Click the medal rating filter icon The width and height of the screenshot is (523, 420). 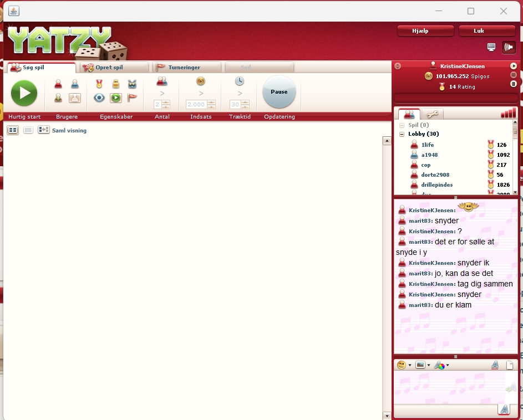99,84
